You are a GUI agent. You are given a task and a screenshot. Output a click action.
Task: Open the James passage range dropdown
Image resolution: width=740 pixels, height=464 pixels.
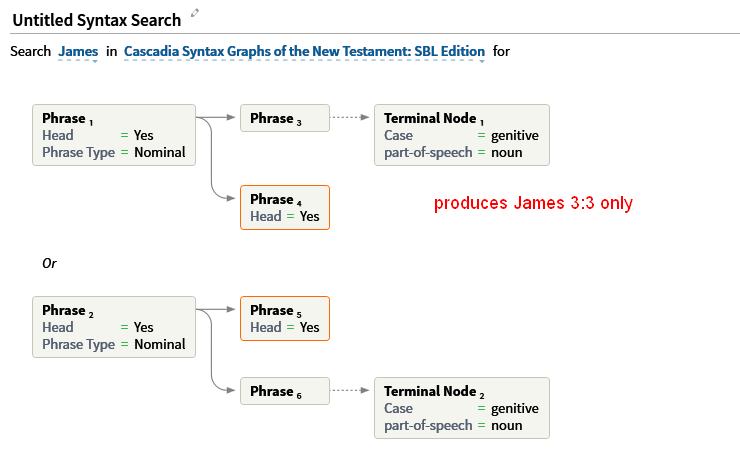[x=78, y=51]
